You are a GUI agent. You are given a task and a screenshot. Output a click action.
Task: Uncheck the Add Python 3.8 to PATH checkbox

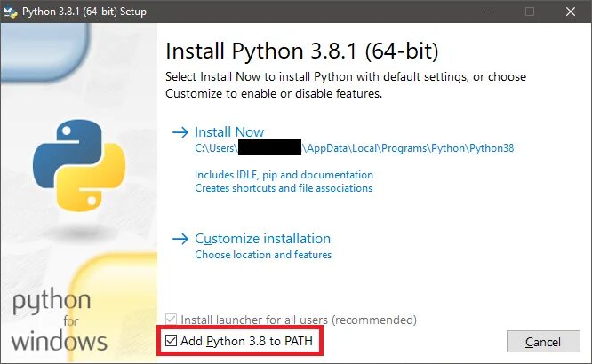tap(171, 341)
